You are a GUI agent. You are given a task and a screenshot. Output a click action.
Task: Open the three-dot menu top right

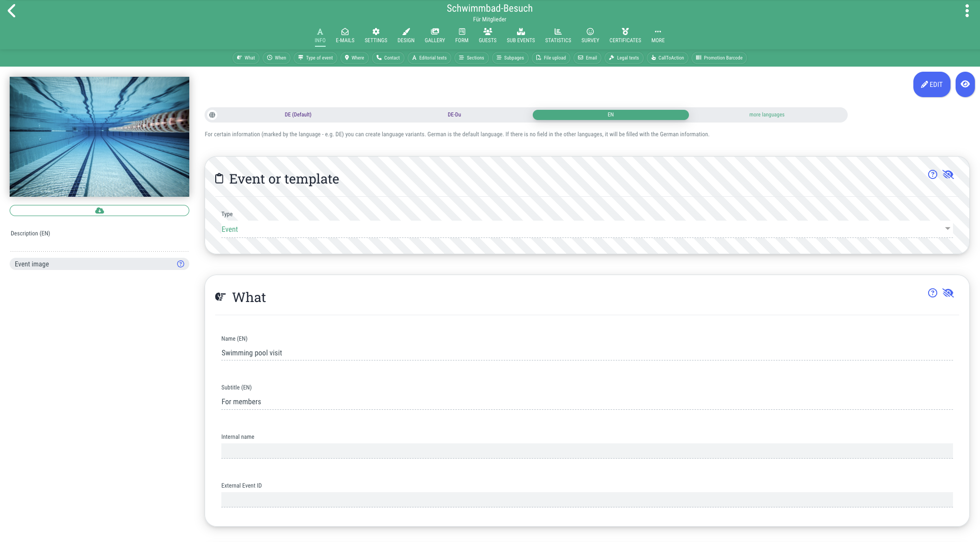[x=967, y=10]
